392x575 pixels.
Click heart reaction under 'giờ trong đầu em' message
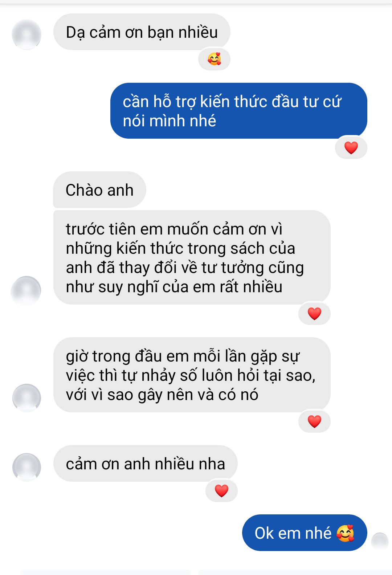(314, 421)
